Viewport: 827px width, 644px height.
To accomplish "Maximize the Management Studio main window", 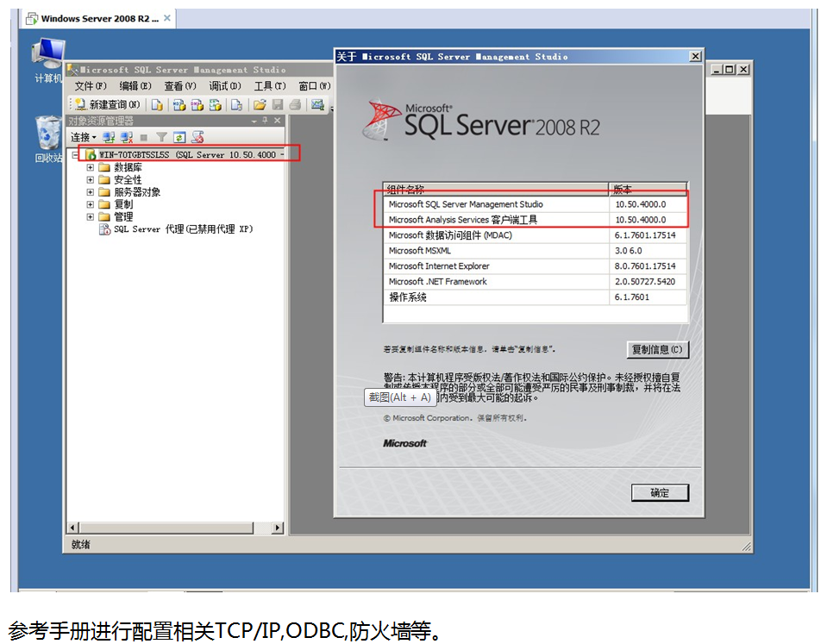I will coord(730,69).
